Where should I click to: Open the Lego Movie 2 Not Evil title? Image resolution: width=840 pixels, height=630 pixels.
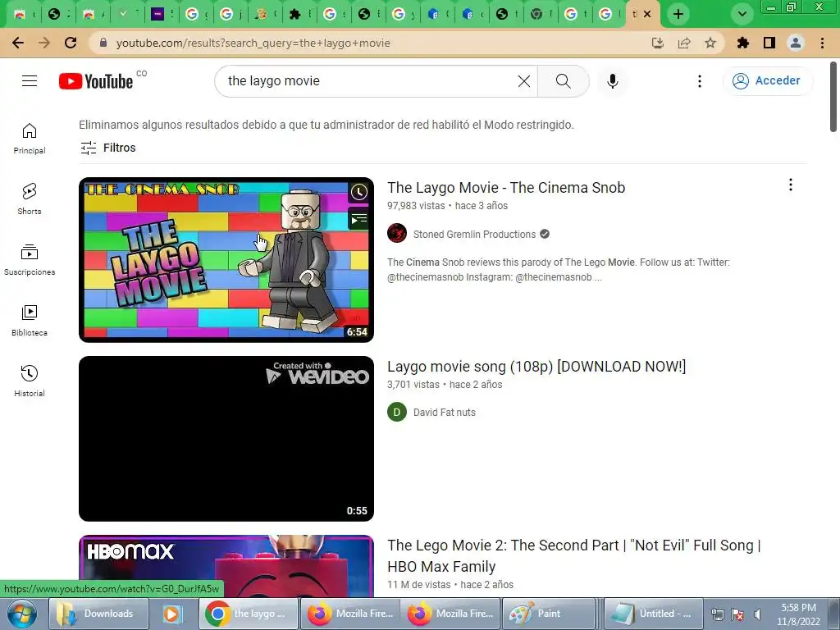coord(573,555)
